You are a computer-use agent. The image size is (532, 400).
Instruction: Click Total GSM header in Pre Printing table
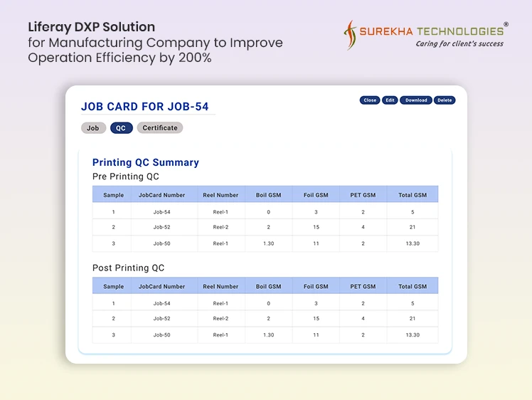tap(413, 195)
